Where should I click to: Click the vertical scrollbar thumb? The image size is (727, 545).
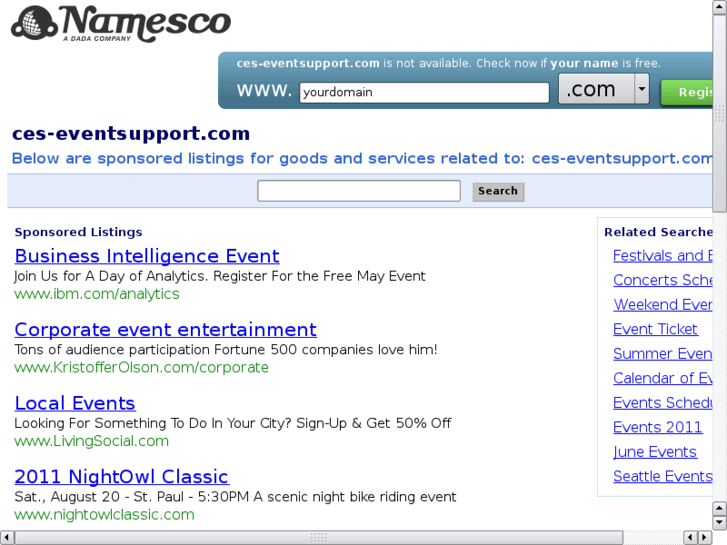(x=720, y=113)
